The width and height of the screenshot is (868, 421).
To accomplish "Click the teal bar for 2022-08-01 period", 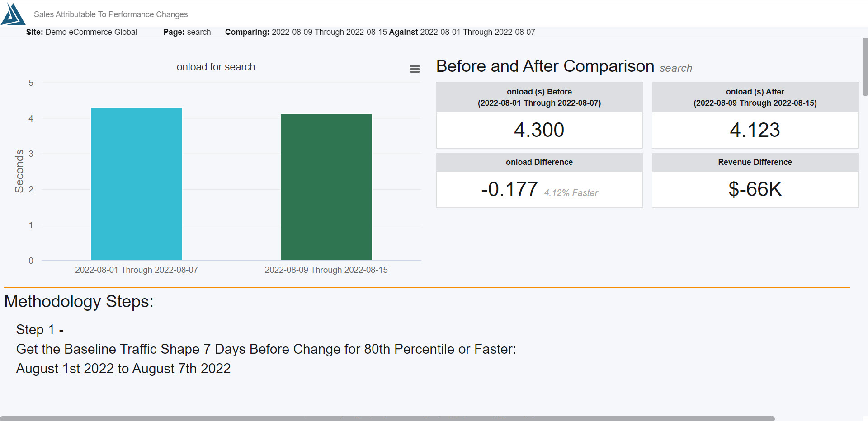I will click(137, 184).
